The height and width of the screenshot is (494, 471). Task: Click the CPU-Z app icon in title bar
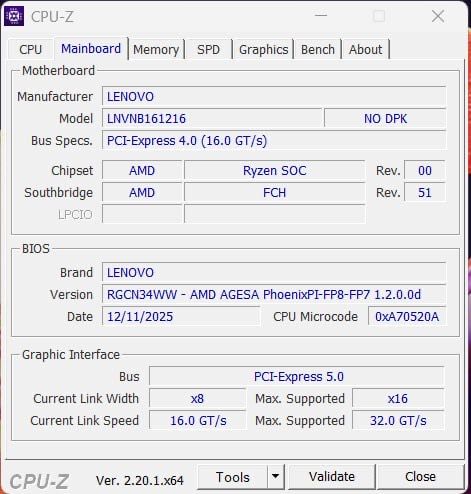click(x=14, y=16)
